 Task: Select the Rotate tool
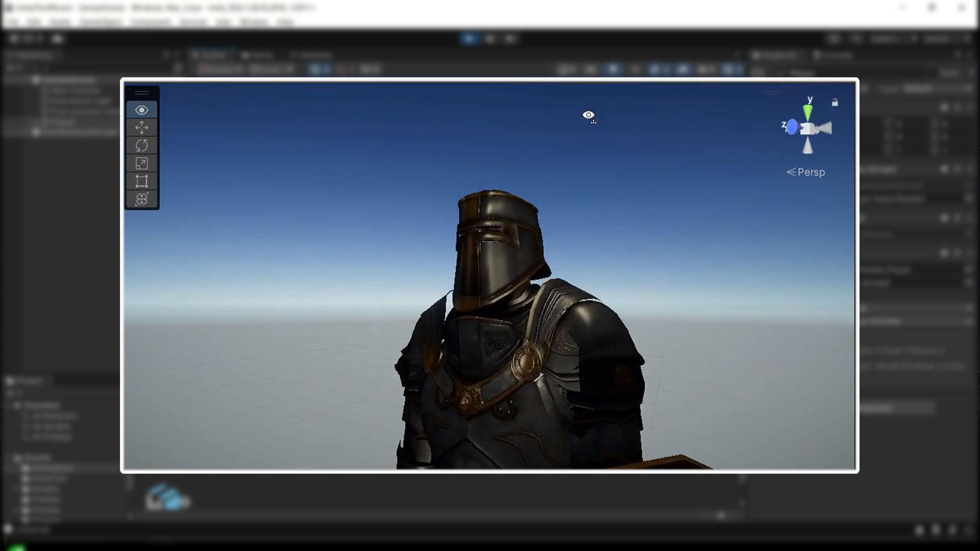click(x=142, y=145)
